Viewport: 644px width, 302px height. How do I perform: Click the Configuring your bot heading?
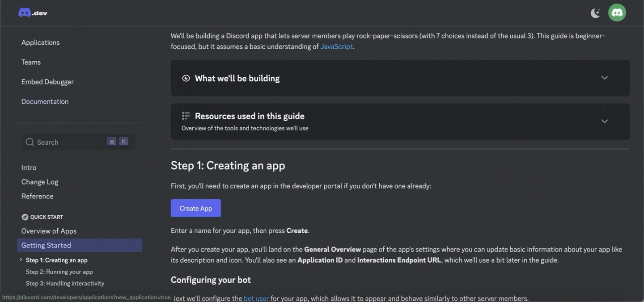(211, 280)
